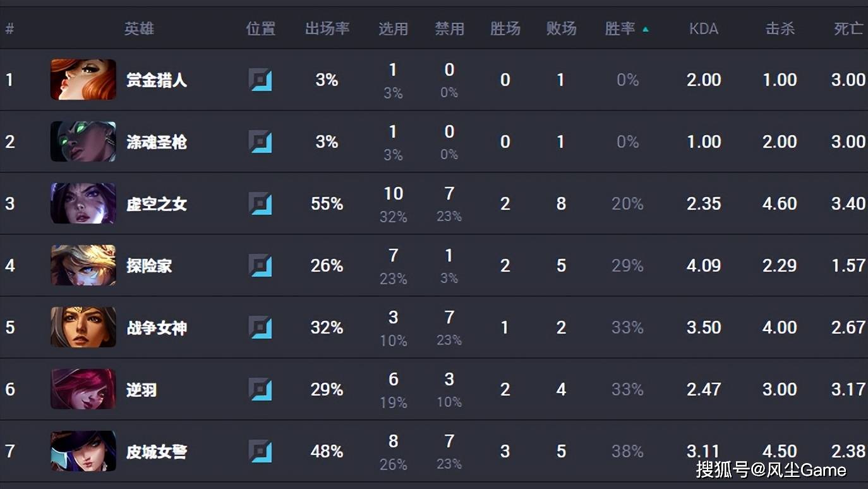
Task: Select 探险家's lane position icon
Action: point(261,265)
